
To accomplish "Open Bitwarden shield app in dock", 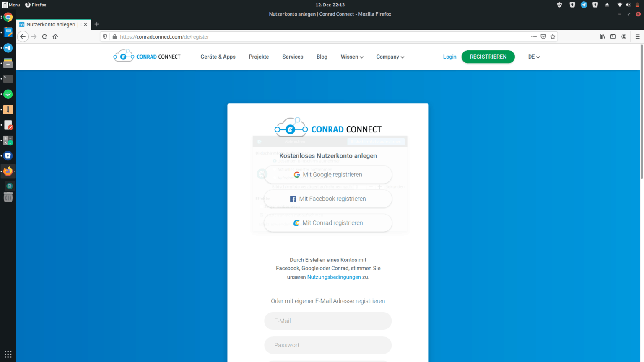I will coord(8,156).
